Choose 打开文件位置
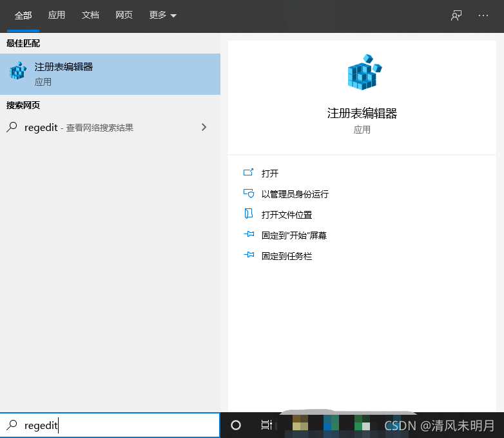 tap(287, 215)
